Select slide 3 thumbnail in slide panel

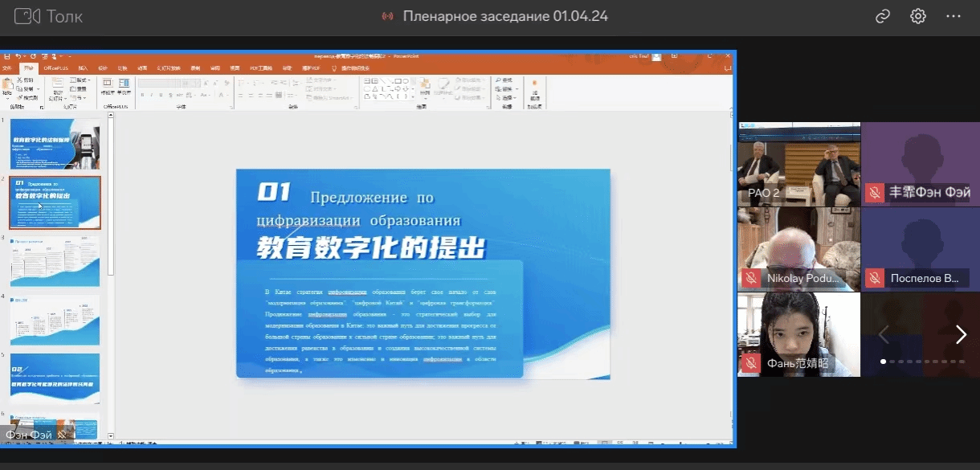point(55,261)
